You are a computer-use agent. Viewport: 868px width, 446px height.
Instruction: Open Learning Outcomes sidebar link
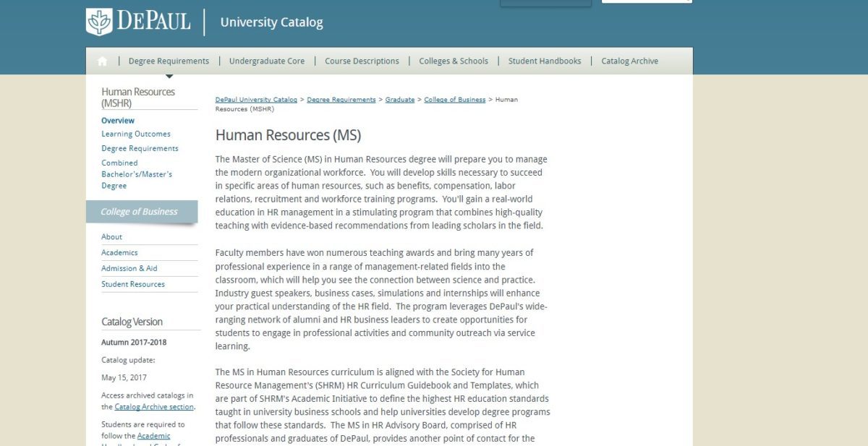(136, 134)
